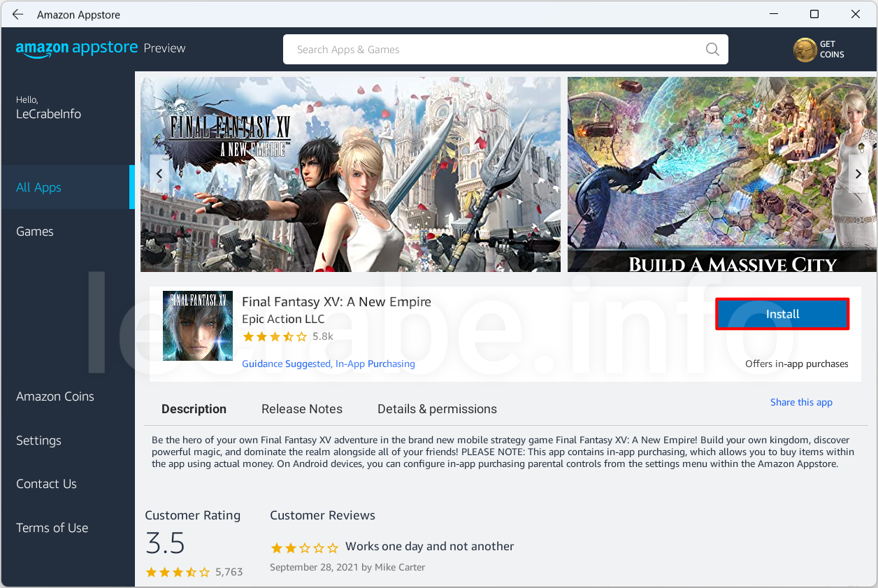Switch to the Details & permissions tab

pyautogui.click(x=437, y=409)
